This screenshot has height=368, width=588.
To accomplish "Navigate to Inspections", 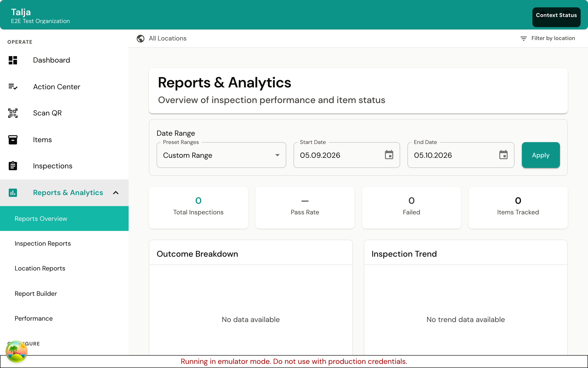I will [64, 166].
